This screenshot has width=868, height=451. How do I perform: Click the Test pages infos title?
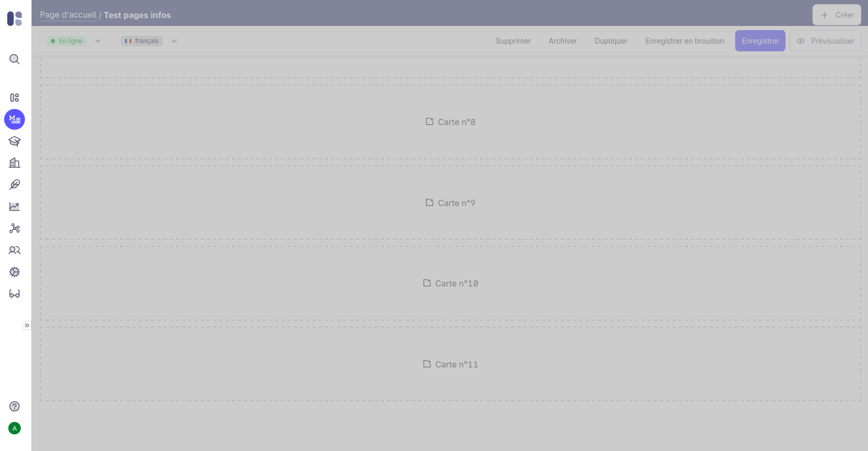(137, 15)
